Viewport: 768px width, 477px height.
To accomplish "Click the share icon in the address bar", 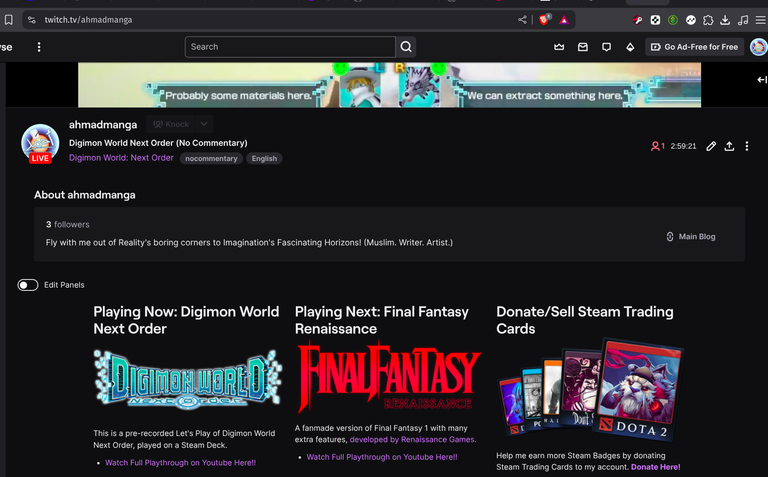I will 522,20.
